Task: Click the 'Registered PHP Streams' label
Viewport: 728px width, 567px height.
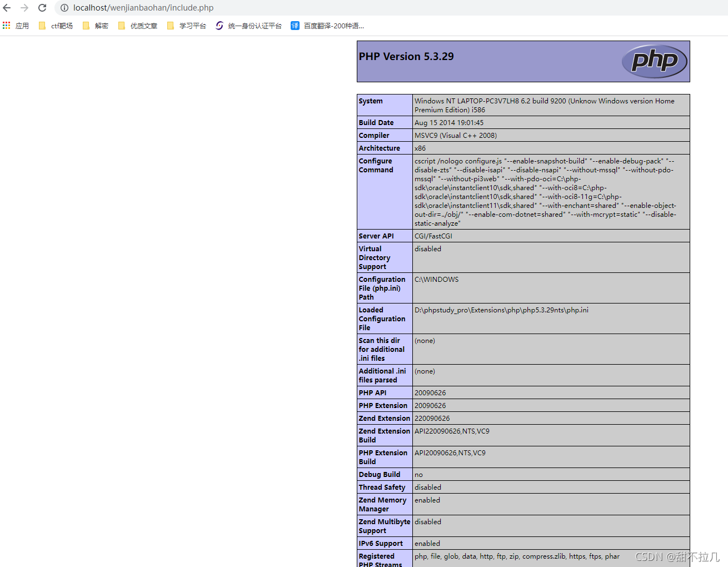Action: [x=380, y=560]
